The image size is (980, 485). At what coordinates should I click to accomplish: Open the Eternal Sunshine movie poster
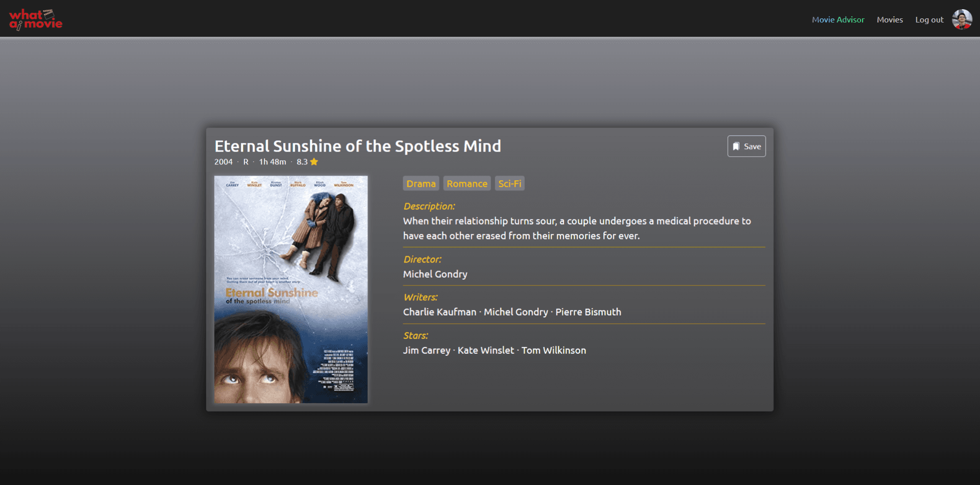point(290,289)
